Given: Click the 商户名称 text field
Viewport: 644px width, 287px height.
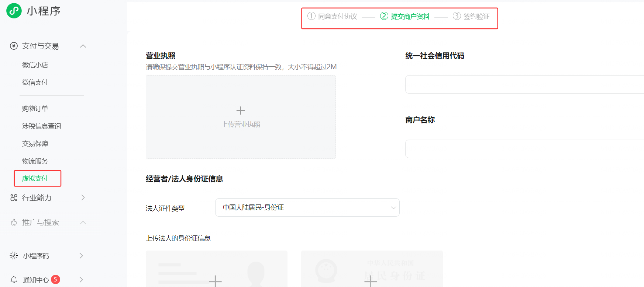Looking at the screenshot, I should (x=524, y=149).
